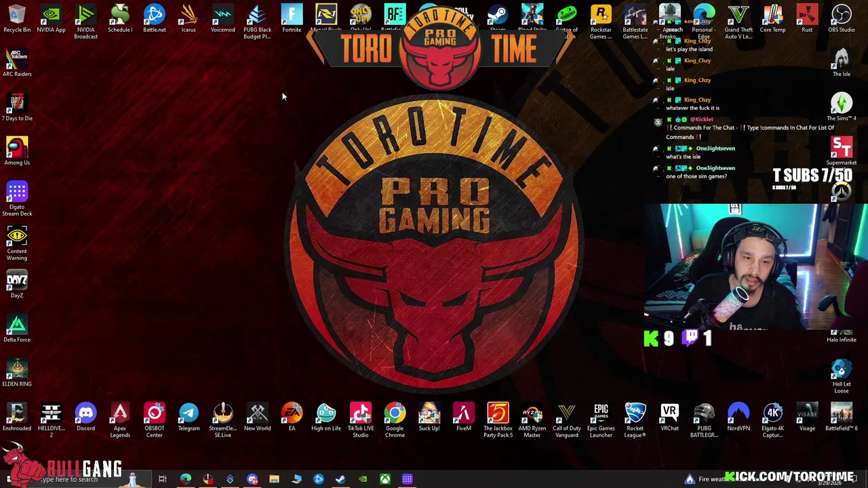The height and width of the screenshot is (488, 868).
Task: Select the Schedule I game icon
Action: click(x=120, y=18)
